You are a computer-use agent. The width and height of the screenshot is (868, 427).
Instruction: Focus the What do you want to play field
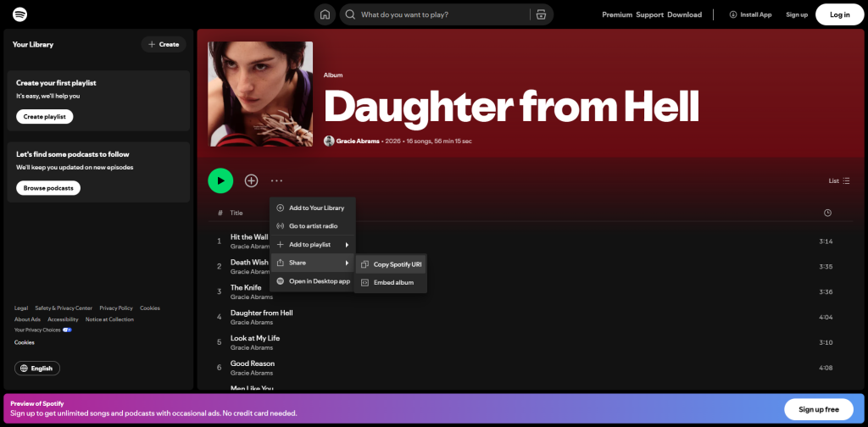coord(442,14)
